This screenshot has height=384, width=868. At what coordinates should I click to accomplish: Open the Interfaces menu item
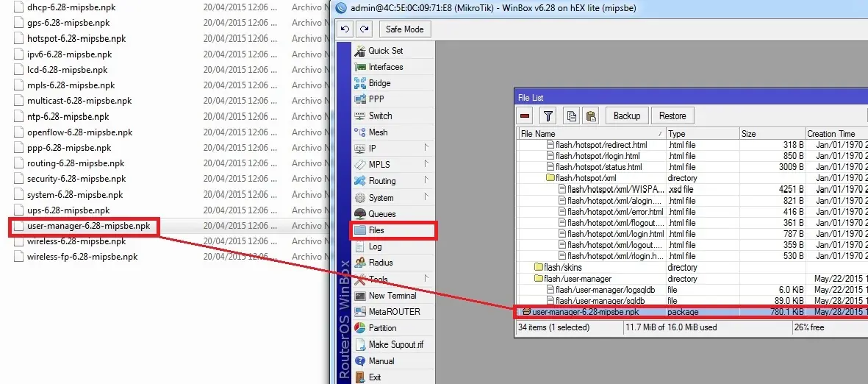coord(386,67)
